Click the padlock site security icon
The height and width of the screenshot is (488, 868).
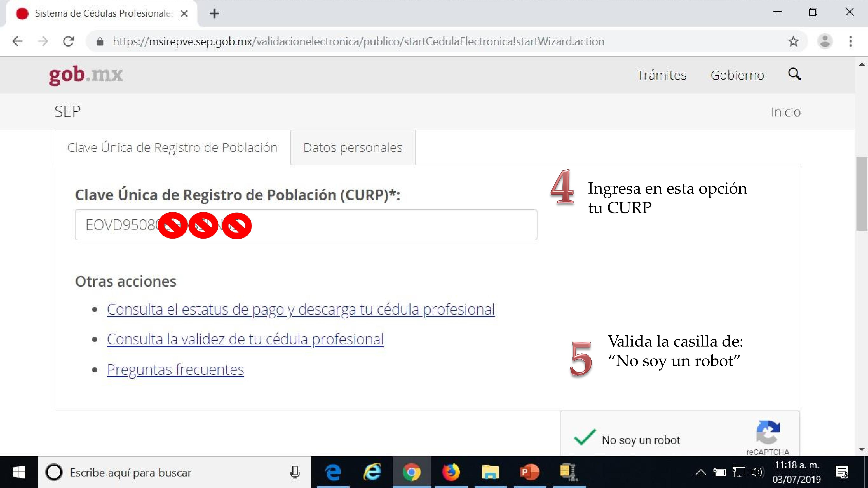click(x=100, y=42)
